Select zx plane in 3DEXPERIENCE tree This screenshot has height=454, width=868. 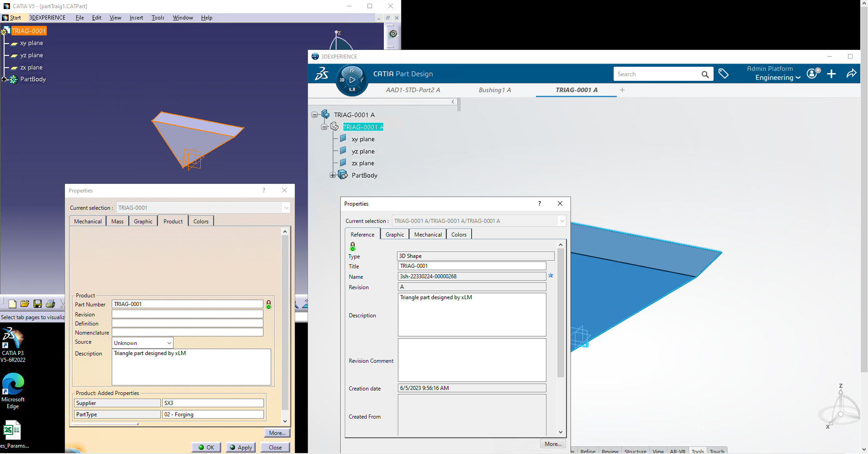[x=363, y=163]
